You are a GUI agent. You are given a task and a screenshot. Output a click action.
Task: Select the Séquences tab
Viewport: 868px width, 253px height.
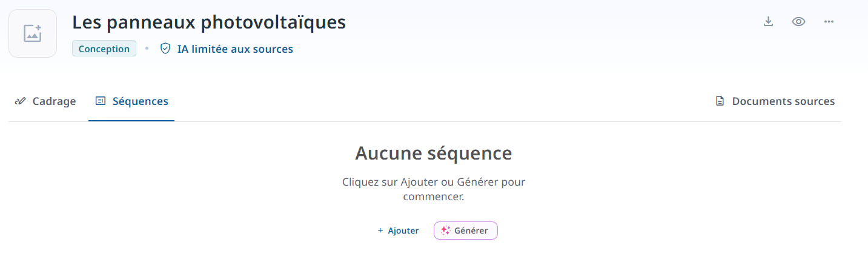132,101
